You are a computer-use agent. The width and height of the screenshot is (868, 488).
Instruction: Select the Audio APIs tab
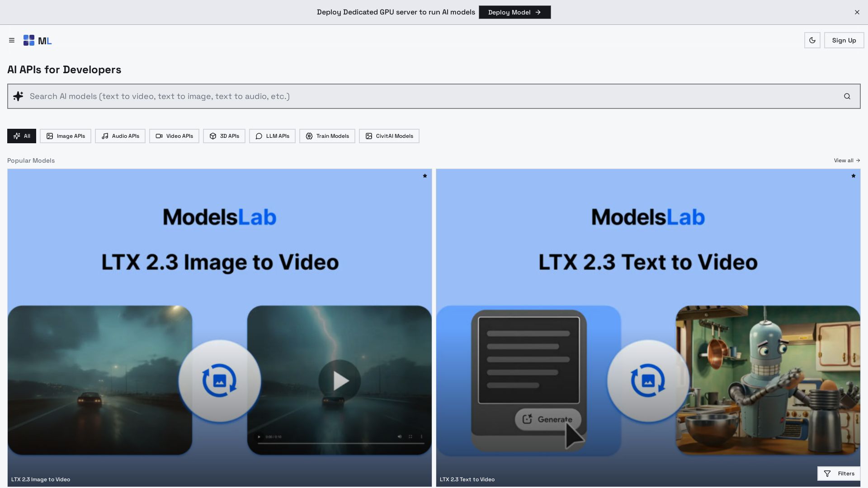120,136
